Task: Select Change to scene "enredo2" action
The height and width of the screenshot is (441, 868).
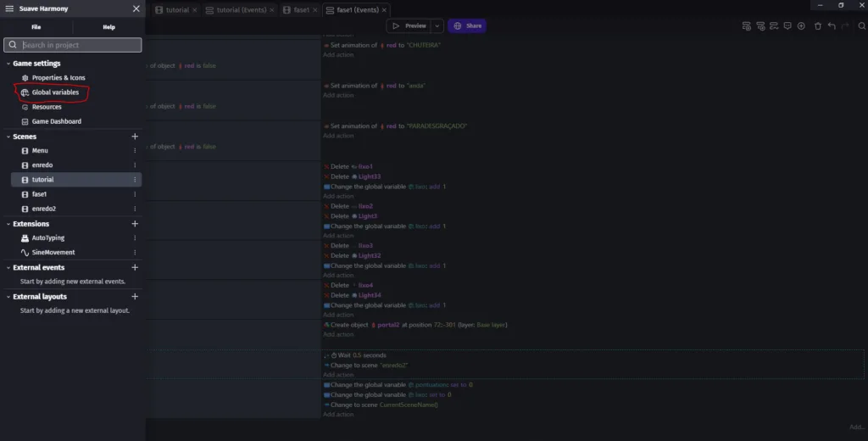Action: pos(366,366)
